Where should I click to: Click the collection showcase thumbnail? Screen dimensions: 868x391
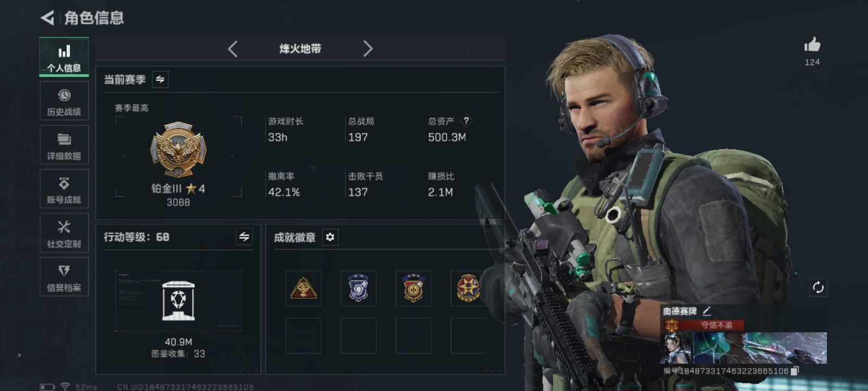coord(178,301)
